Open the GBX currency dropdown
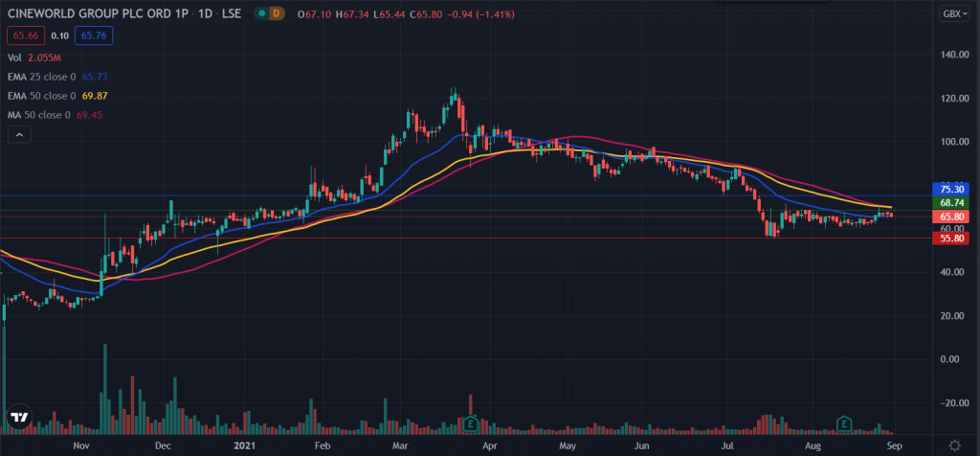This screenshot has width=980, height=456. pyautogui.click(x=954, y=13)
